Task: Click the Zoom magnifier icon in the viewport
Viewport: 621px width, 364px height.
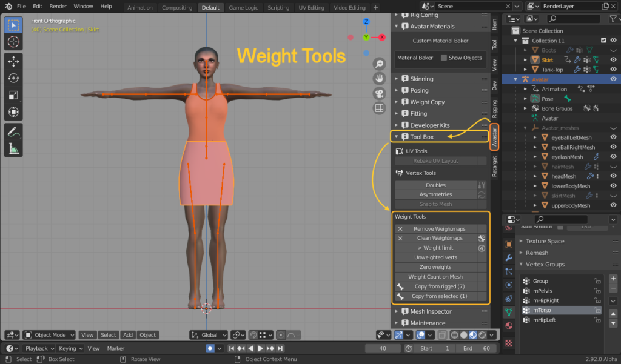Action: coord(379,63)
